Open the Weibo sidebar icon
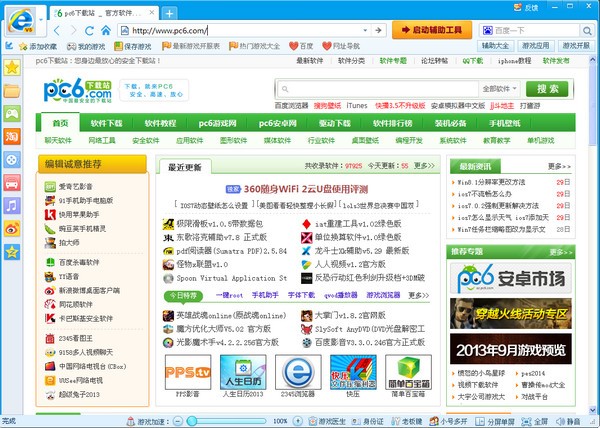The height and width of the screenshot is (428, 600). point(12,229)
